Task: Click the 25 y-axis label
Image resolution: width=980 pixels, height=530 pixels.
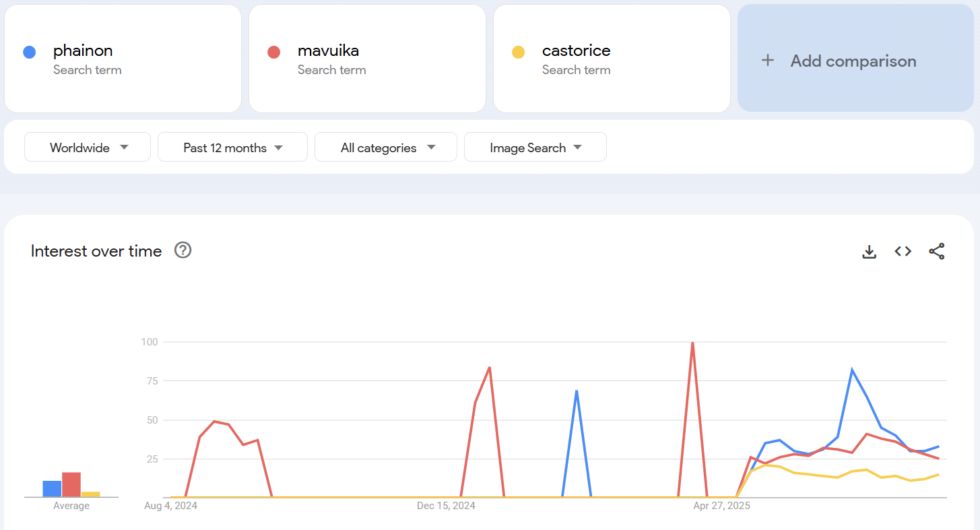Action: 152,459
